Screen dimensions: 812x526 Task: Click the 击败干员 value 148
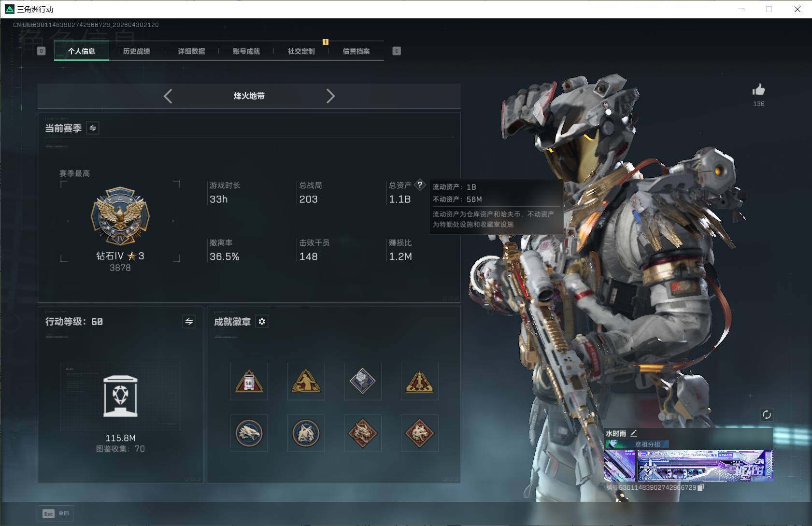(x=308, y=256)
